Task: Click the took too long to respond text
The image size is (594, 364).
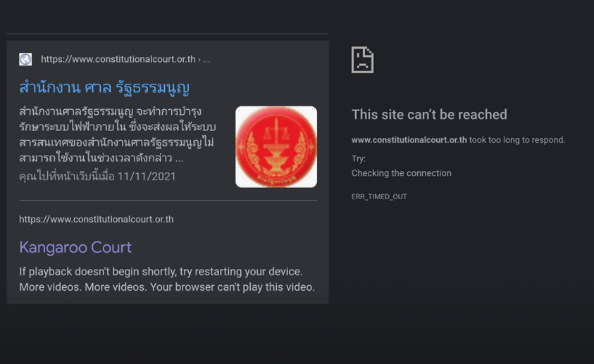Action: 517,139
